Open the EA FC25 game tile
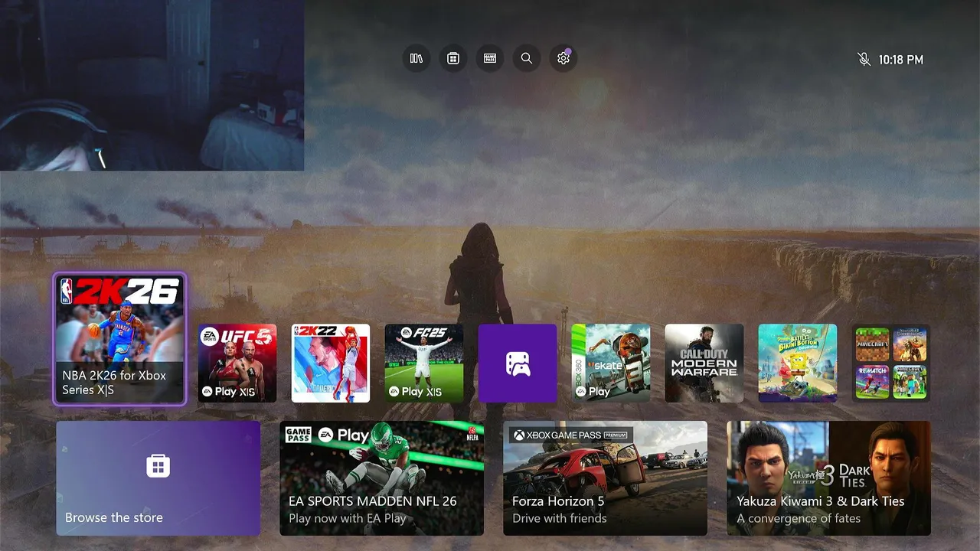 pos(424,364)
